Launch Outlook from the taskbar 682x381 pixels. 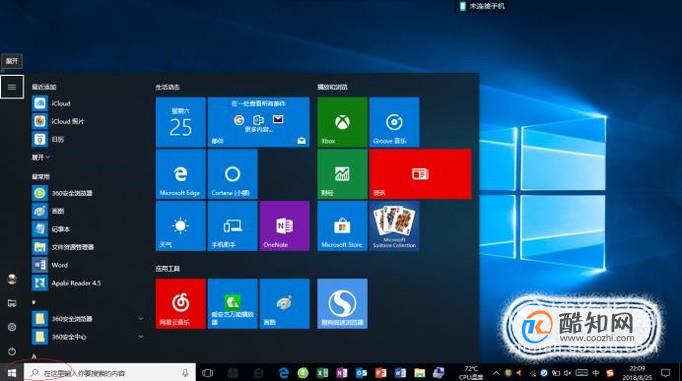pos(361,373)
